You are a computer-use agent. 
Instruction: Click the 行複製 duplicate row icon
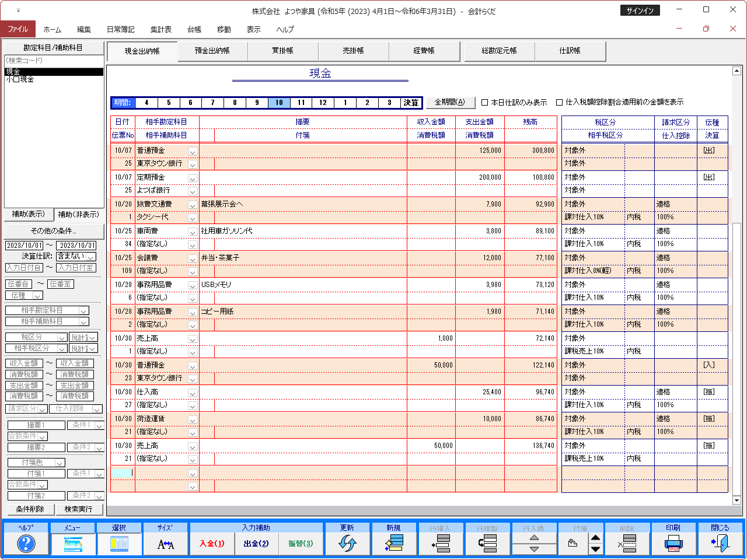pyautogui.click(x=487, y=544)
